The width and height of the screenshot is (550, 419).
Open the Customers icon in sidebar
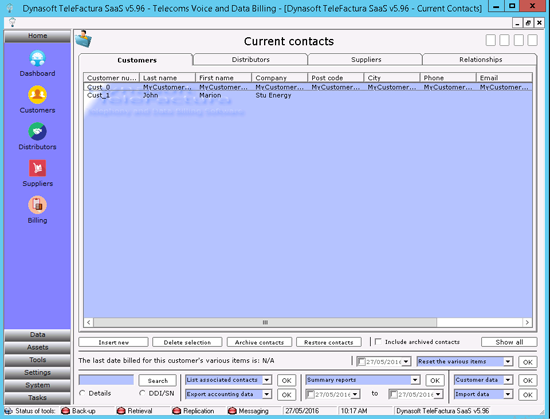38,95
